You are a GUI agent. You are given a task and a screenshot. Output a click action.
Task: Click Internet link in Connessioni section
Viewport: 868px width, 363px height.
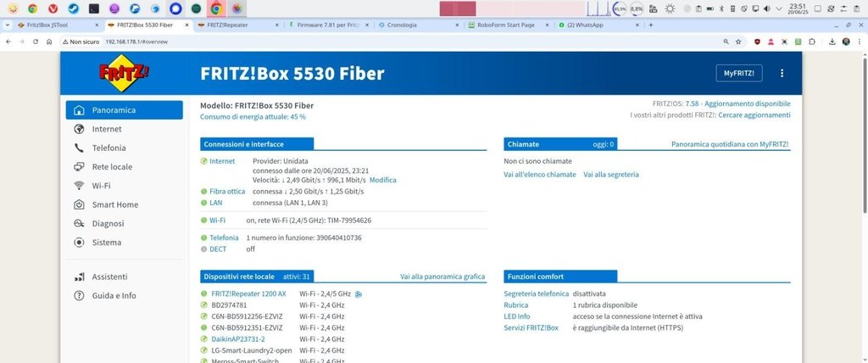(222, 161)
